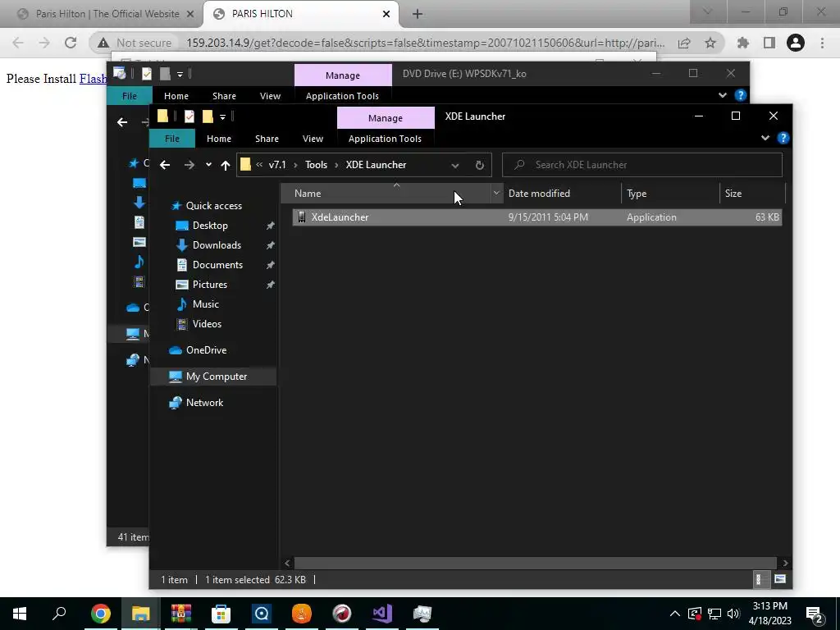Click horizontal scrollbar in file list
The width and height of the screenshot is (840, 630).
point(535,563)
